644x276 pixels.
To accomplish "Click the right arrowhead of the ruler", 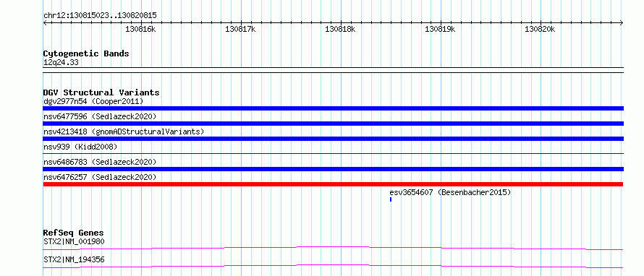I will [622, 22].
